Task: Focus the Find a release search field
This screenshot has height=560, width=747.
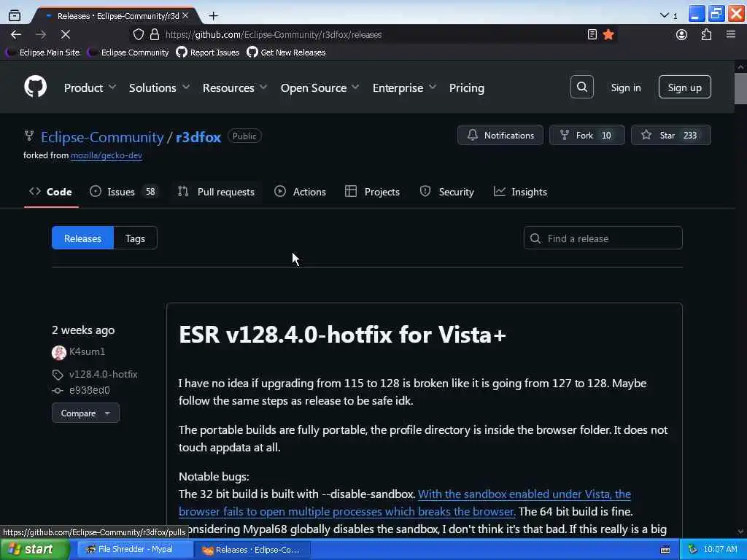Action: coord(603,238)
